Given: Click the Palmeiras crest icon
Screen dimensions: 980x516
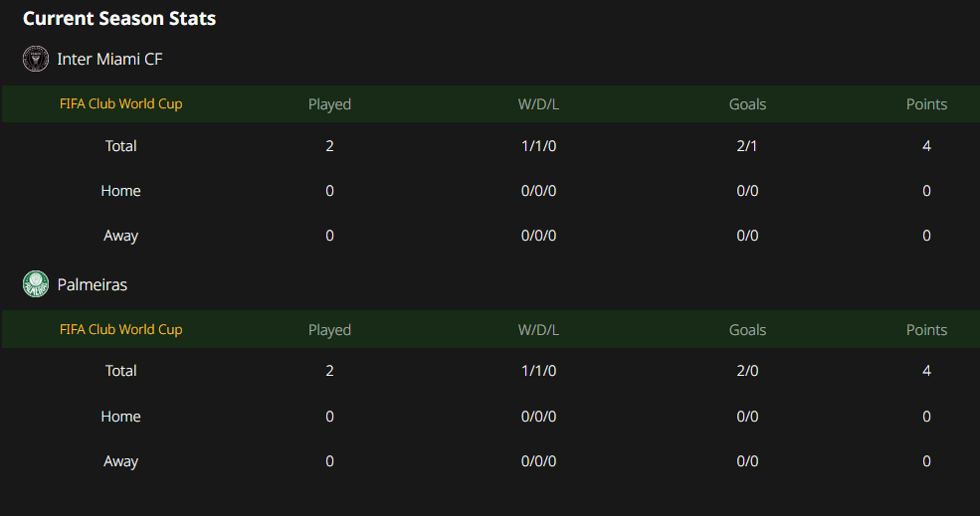Looking at the screenshot, I should click(x=36, y=284).
